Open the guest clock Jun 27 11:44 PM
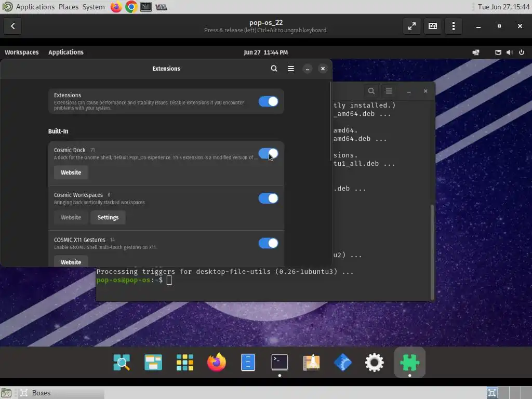Screen dimensions: 532x399 [x=265, y=52]
